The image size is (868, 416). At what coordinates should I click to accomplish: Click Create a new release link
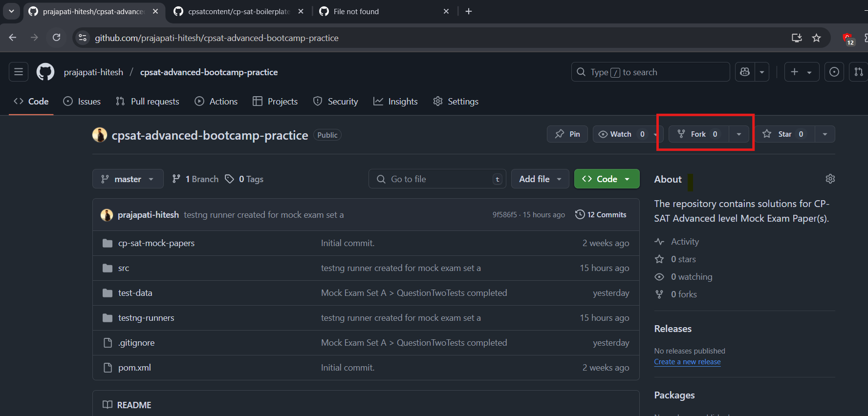coord(688,362)
